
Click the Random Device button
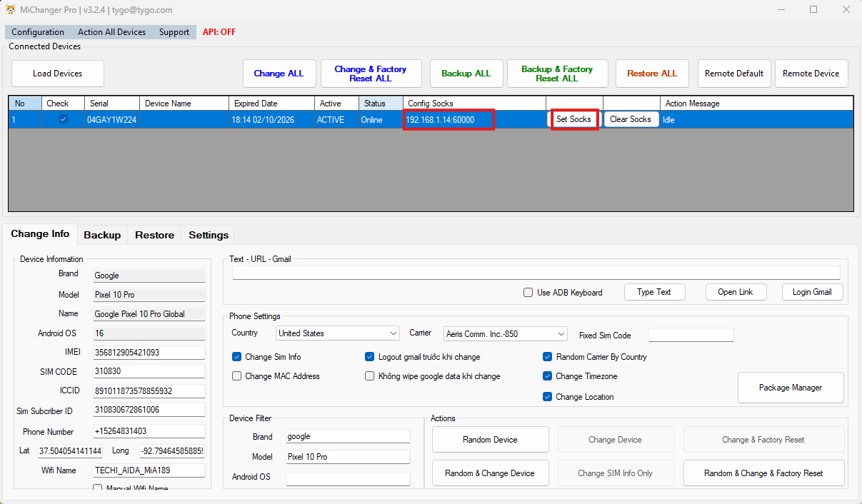pyautogui.click(x=490, y=440)
